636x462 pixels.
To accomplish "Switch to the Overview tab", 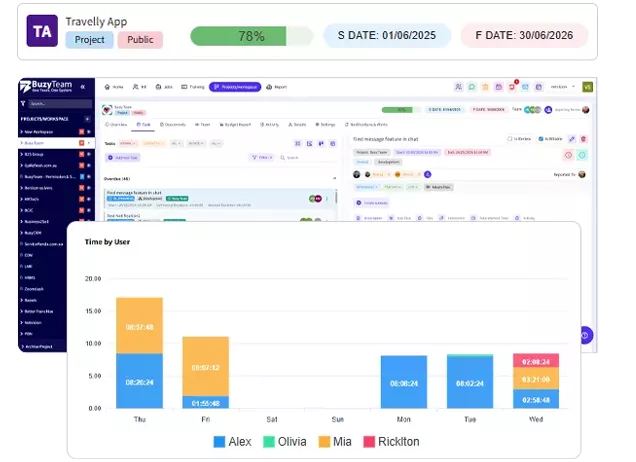I will [x=116, y=125].
